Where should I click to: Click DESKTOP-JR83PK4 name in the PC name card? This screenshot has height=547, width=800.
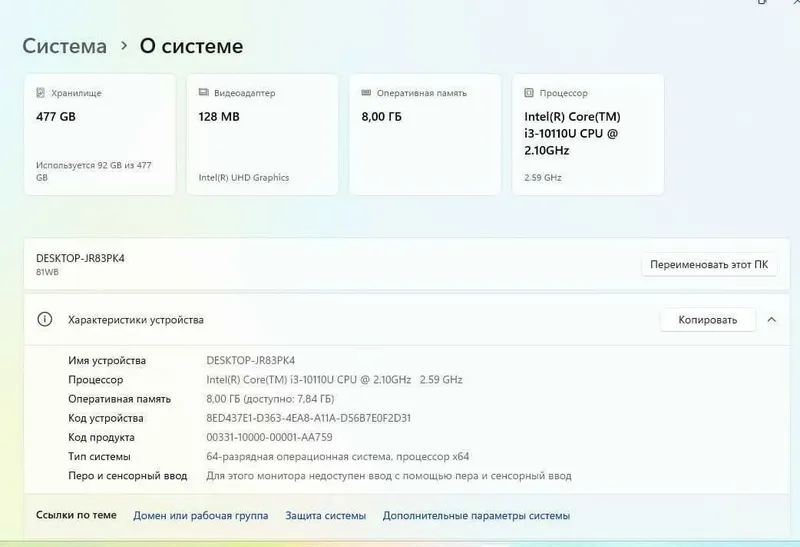pyautogui.click(x=80, y=258)
